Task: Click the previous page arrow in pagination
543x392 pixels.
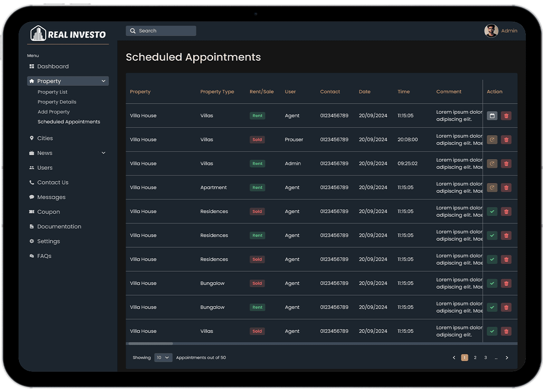Action: click(x=454, y=358)
